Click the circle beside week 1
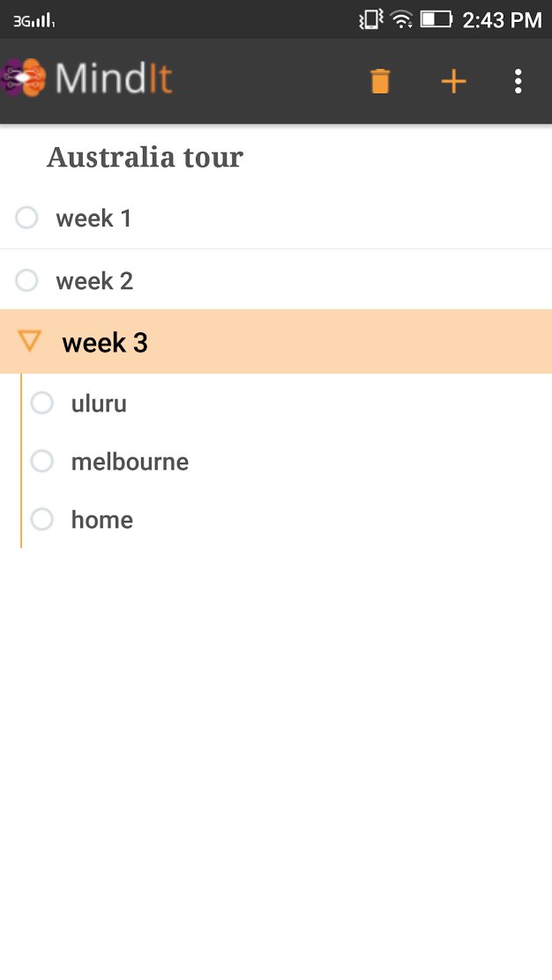Image resolution: width=552 pixels, height=980 pixels. click(x=27, y=218)
